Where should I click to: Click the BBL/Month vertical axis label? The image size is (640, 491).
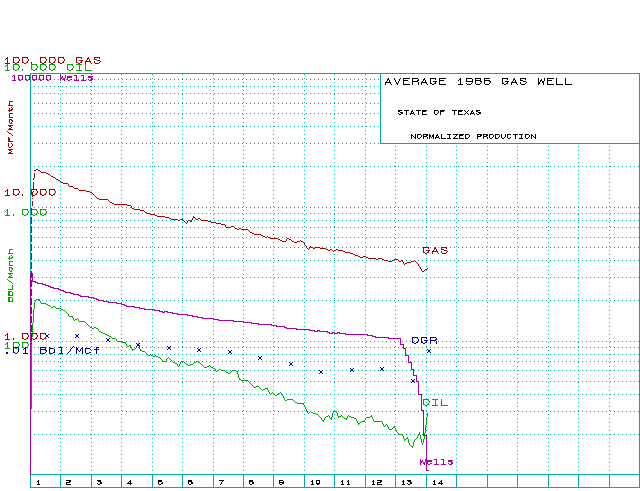pos(11,281)
